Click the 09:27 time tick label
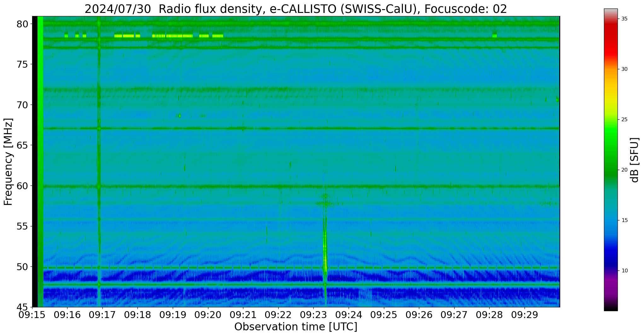This screenshot has height=336, width=644. [x=454, y=315]
